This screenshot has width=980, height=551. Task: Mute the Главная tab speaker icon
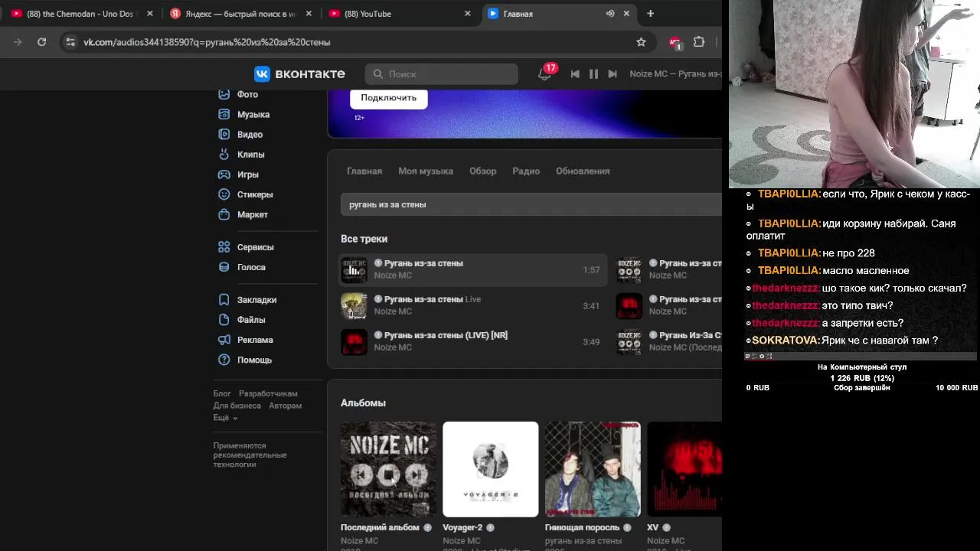click(610, 14)
